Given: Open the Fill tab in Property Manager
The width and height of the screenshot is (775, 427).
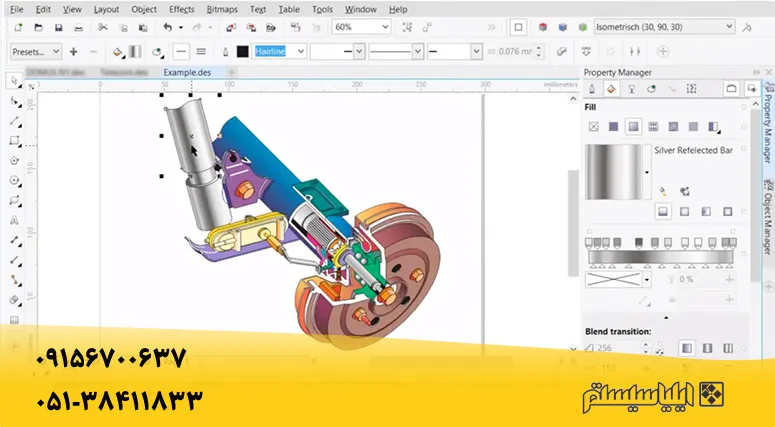Looking at the screenshot, I should tap(611, 89).
